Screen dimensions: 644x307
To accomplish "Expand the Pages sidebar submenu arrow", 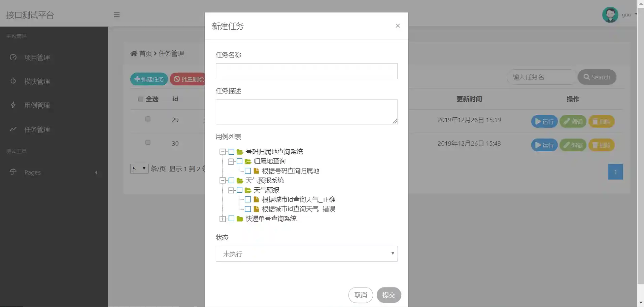I will [96, 172].
